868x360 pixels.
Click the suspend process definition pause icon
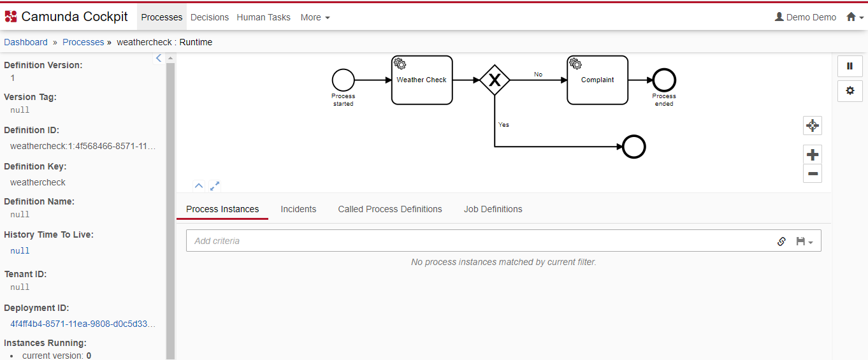850,66
